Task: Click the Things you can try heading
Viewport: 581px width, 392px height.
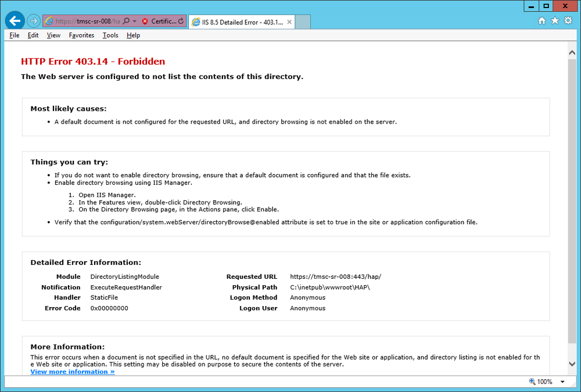Action: click(x=69, y=162)
